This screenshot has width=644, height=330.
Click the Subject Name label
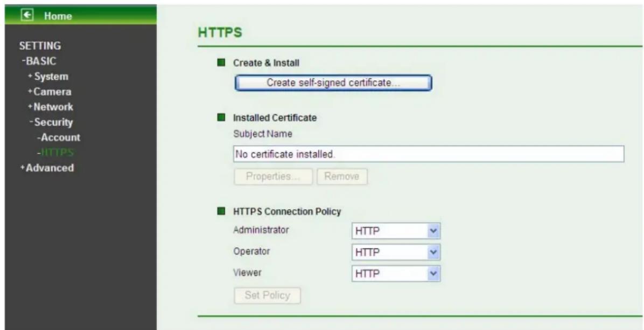[x=262, y=134]
